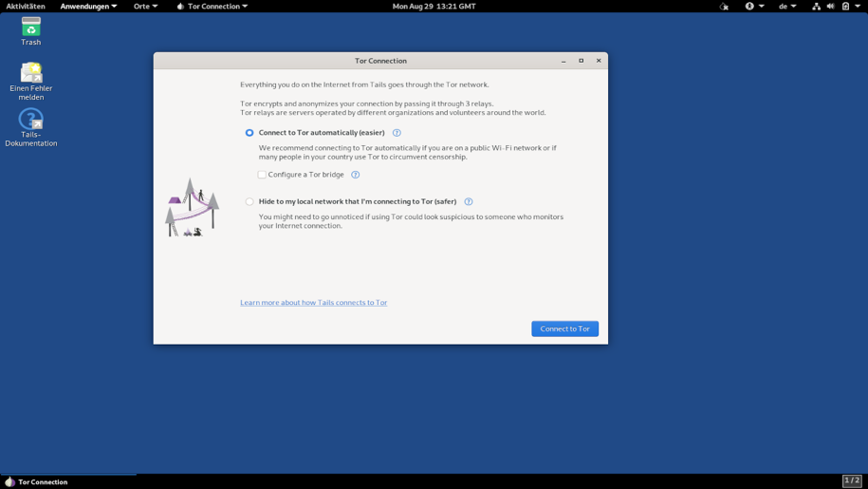The width and height of the screenshot is (868, 489).
Task: Minimize the Tor Connection window
Action: coord(563,61)
